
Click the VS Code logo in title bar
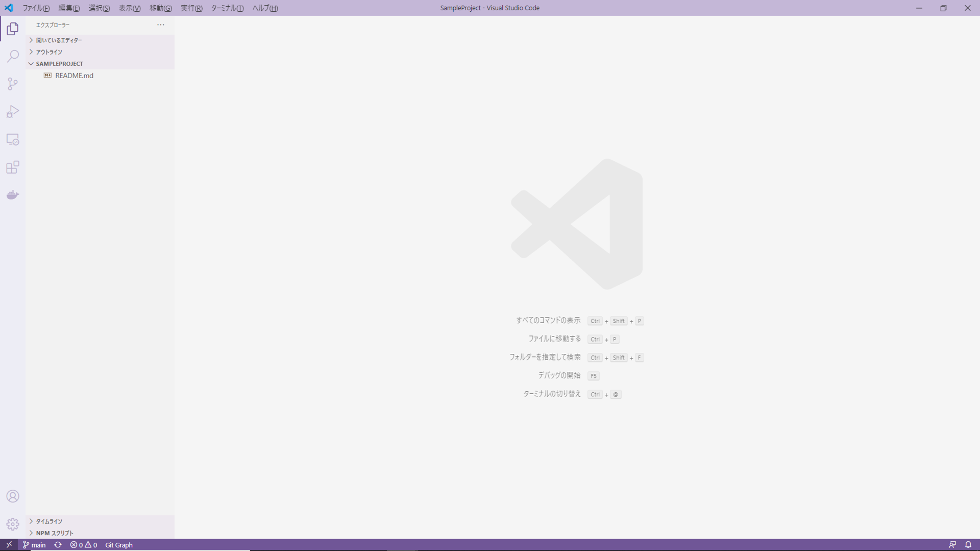click(x=9, y=8)
